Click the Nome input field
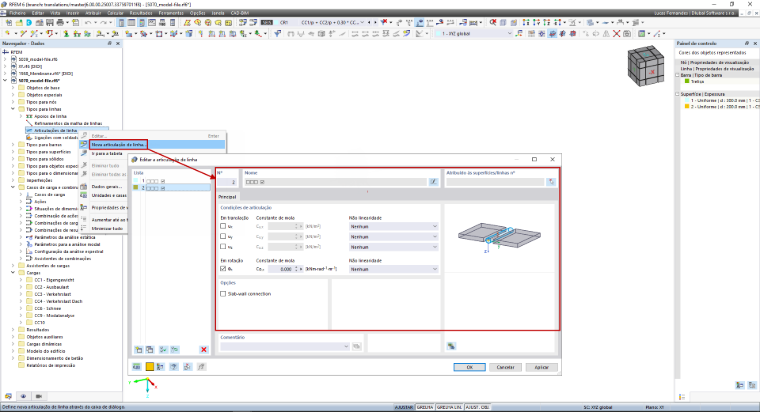The width and height of the screenshot is (760, 412). (x=335, y=182)
